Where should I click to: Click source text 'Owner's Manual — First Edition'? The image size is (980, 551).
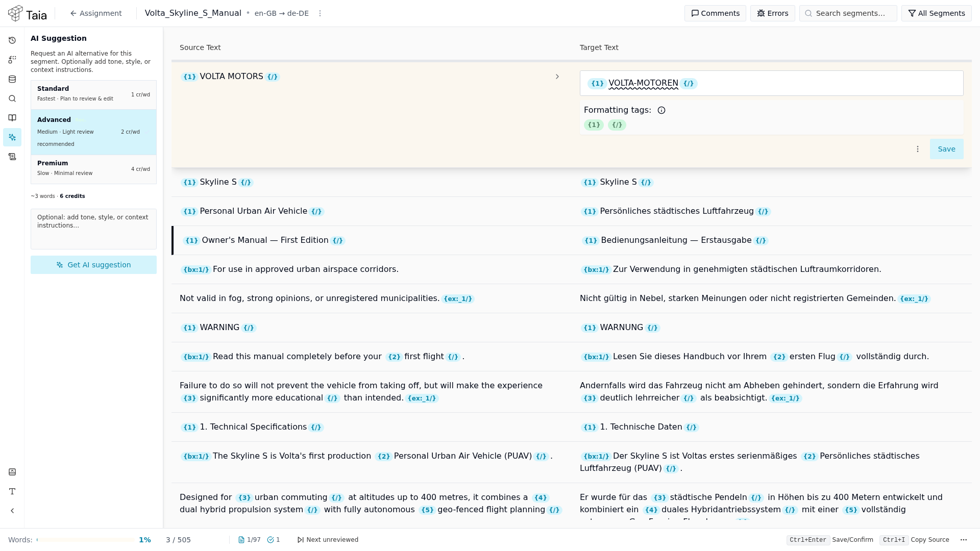coord(265,240)
